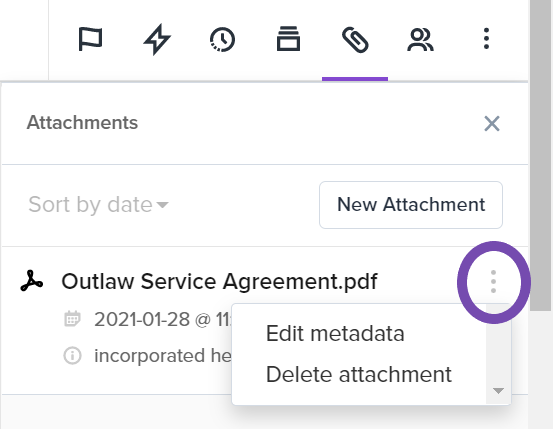Open the flag panel icon

pos(90,39)
